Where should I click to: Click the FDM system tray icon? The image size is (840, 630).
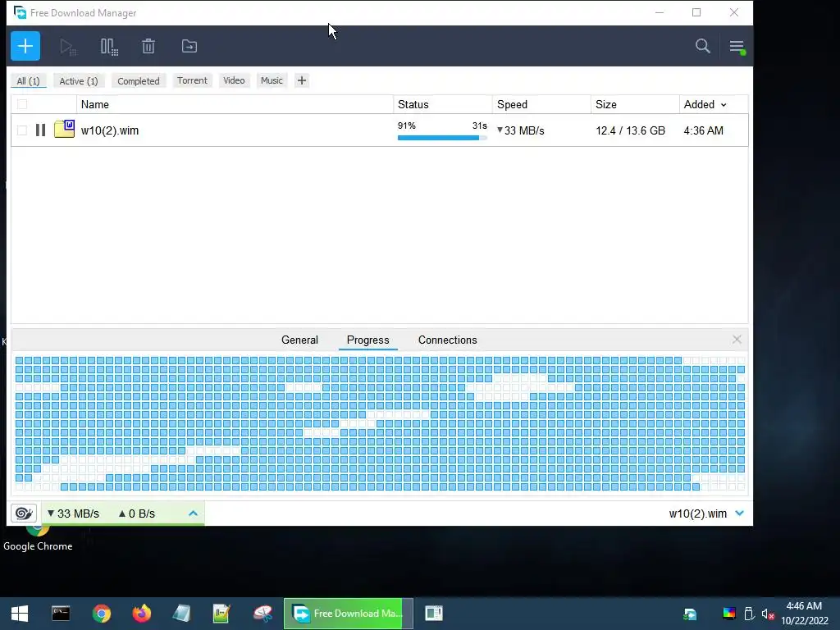[690, 614]
